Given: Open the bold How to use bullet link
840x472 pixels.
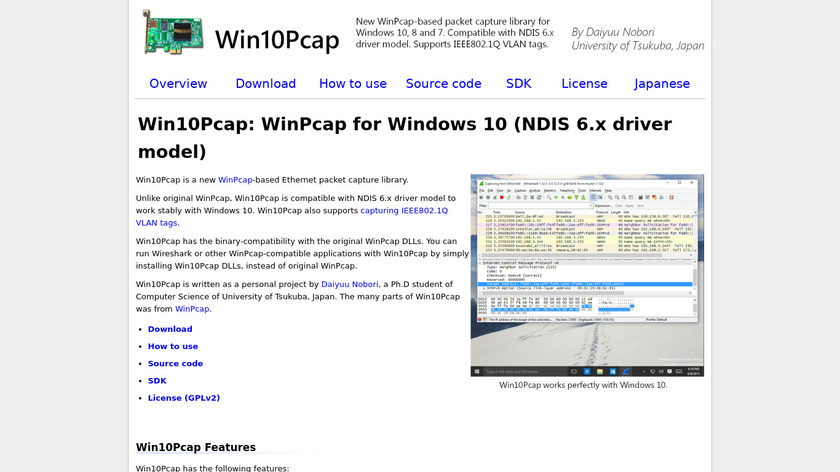Looking at the screenshot, I should pos(173,346).
